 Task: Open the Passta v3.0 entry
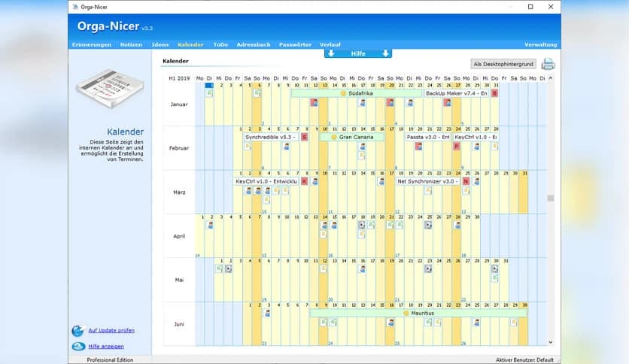coord(428,137)
